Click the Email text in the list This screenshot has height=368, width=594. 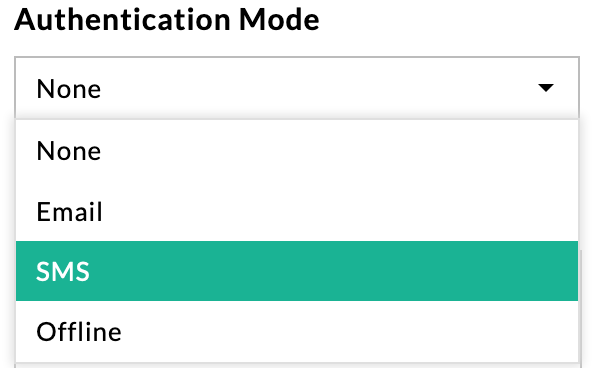tap(69, 211)
